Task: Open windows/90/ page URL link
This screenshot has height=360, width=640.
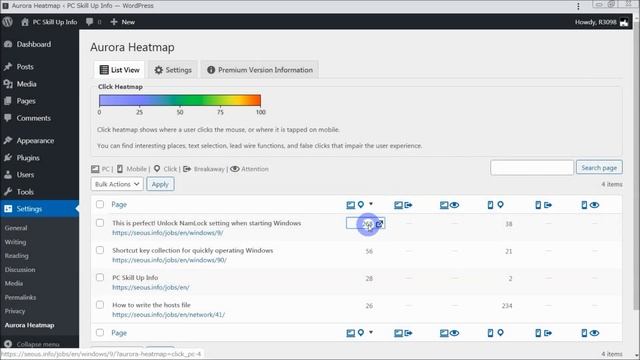Action: 169,260
